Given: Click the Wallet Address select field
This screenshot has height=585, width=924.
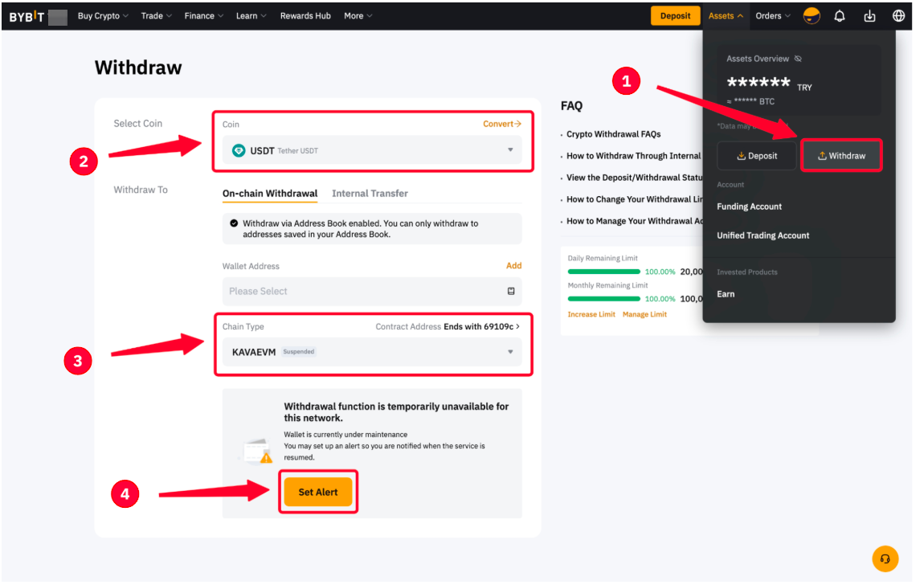Looking at the screenshot, I should (x=366, y=291).
